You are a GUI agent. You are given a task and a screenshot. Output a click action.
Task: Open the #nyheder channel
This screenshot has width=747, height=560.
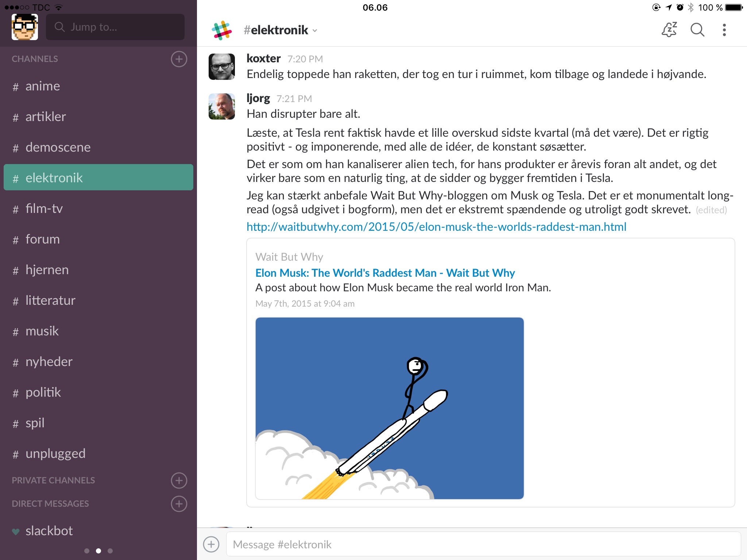98,362
